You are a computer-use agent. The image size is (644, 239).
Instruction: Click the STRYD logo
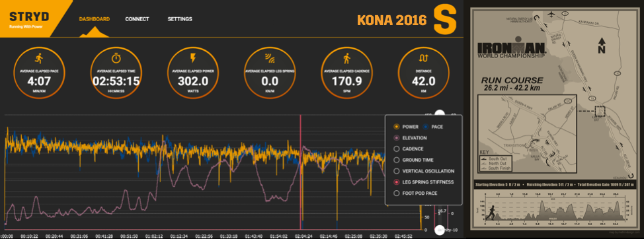tap(29, 17)
